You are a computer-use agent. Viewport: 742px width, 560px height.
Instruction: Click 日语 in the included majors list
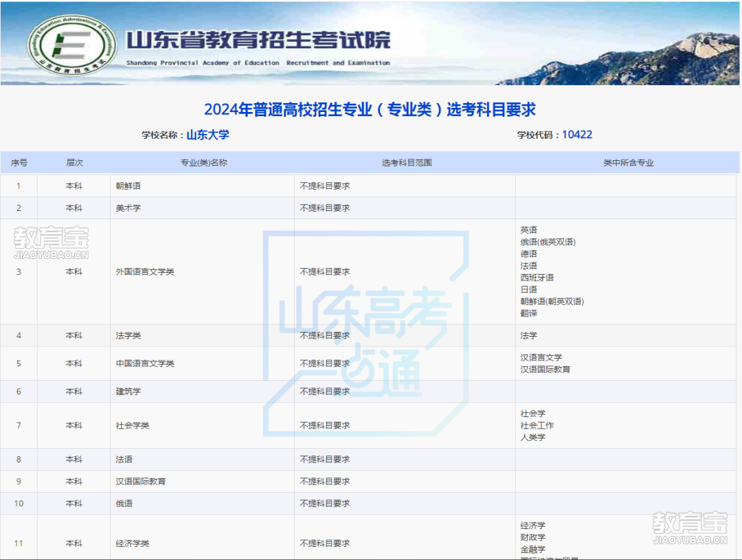coord(528,289)
